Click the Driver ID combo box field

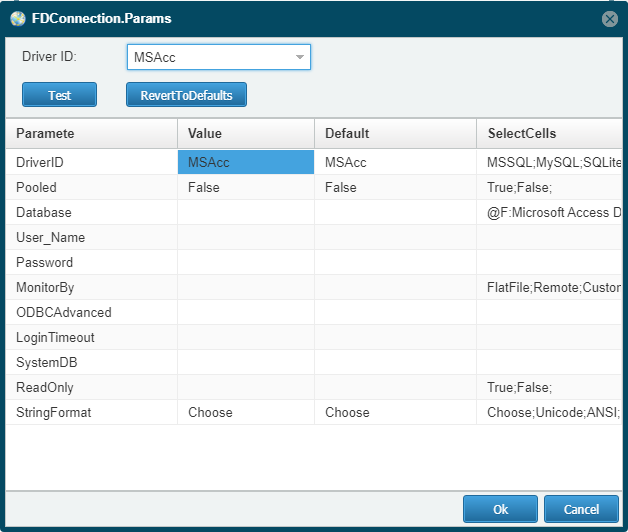click(x=219, y=57)
